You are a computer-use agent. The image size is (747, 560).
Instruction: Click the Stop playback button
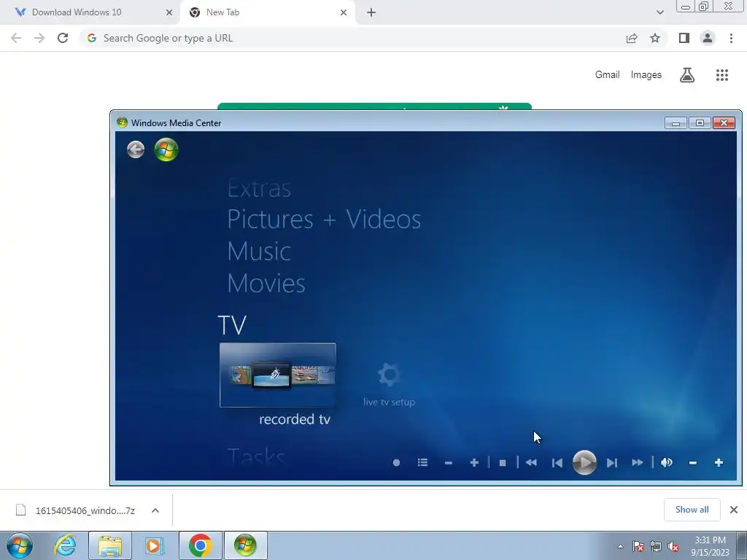[503, 462]
